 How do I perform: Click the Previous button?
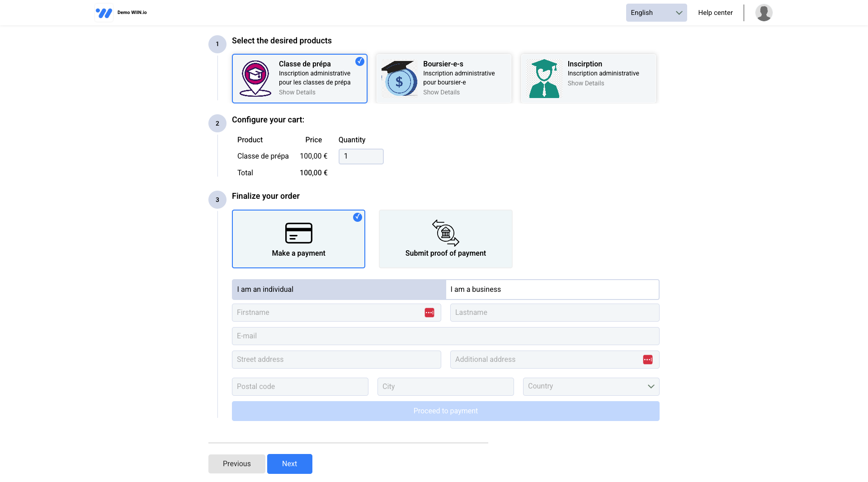point(236,464)
